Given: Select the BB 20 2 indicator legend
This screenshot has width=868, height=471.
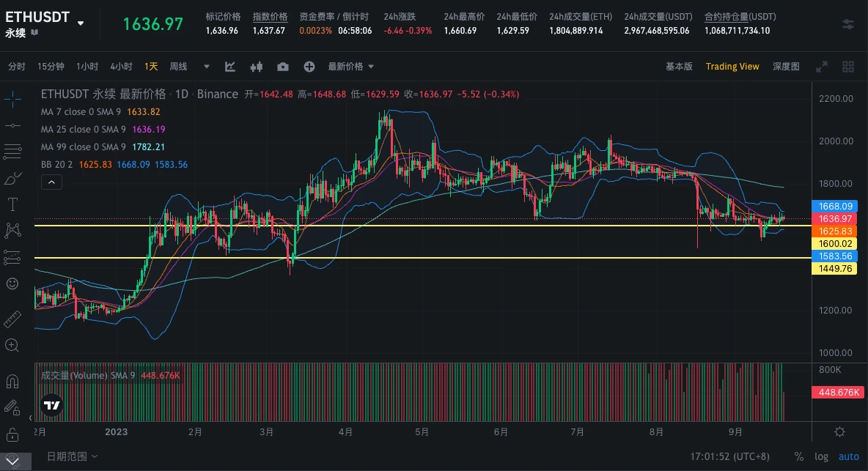Looking at the screenshot, I should click(114, 165).
